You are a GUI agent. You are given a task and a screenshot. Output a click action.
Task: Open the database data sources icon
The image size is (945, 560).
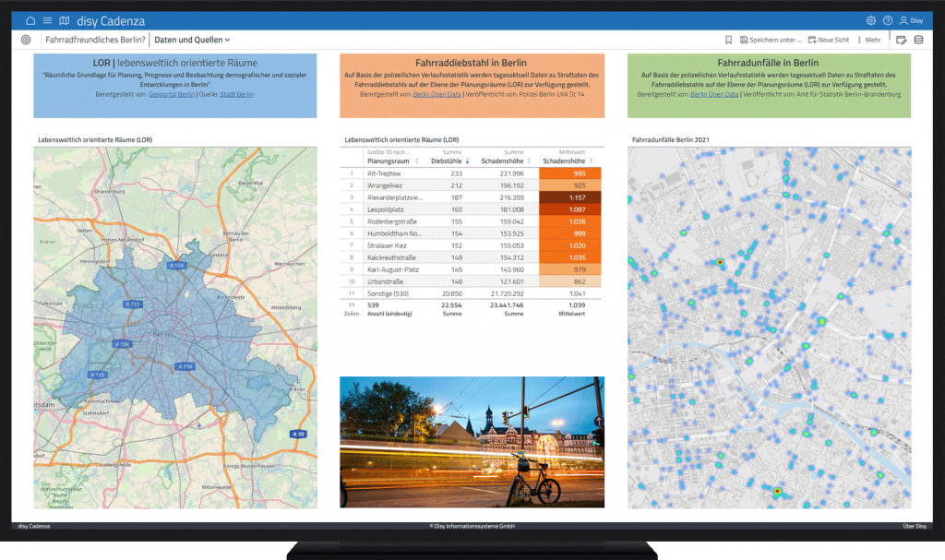tap(918, 40)
